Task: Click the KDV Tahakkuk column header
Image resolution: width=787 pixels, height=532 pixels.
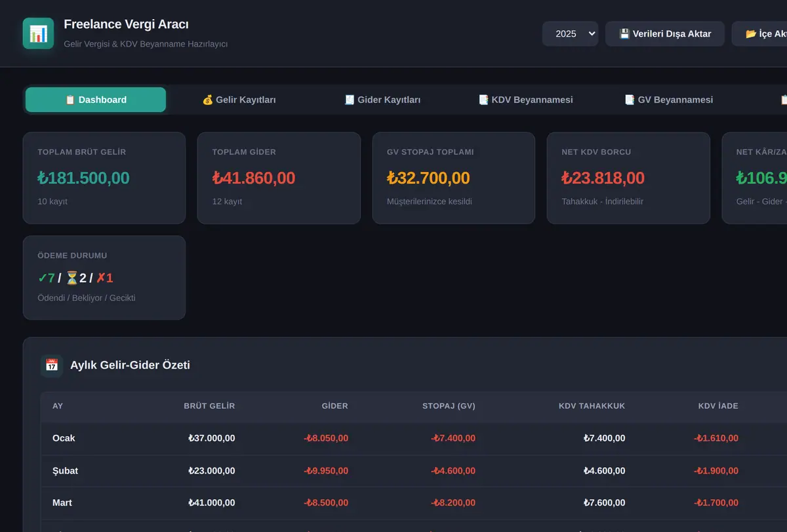Action: 592,406
